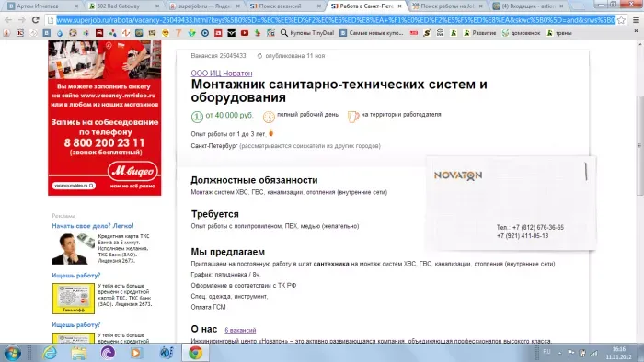Viewport: 644px width, 362px height.
Task: Switch to the Артем Игнатьев tab
Action: click(42, 6)
